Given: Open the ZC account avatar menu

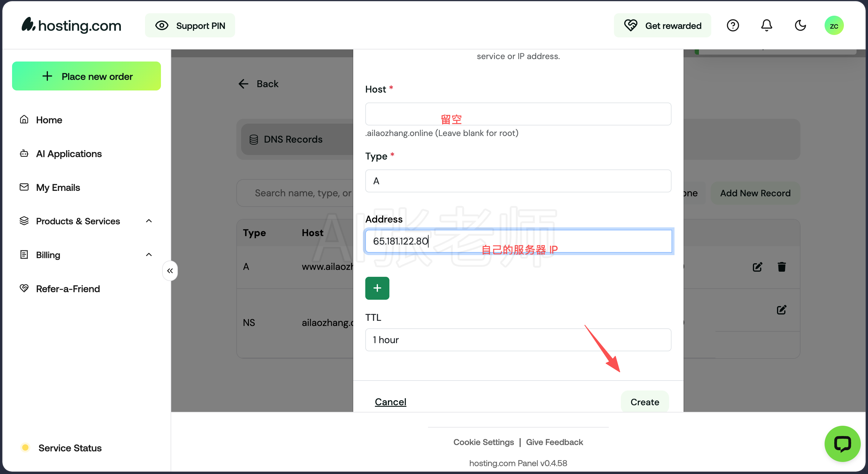Looking at the screenshot, I should tap(834, 26).
